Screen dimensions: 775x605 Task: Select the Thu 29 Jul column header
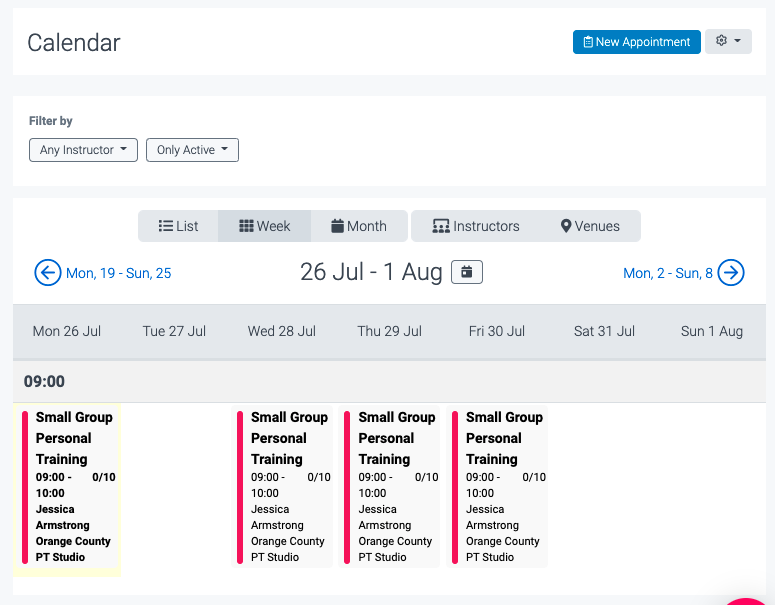pyautogui.click(x=389, y=331)
